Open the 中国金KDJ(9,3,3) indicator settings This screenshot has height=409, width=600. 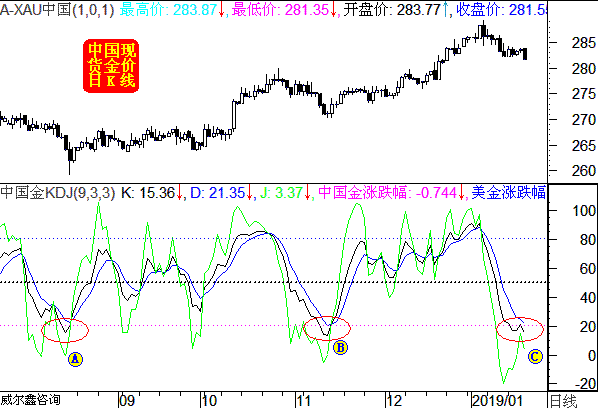[x=58, y=191]
